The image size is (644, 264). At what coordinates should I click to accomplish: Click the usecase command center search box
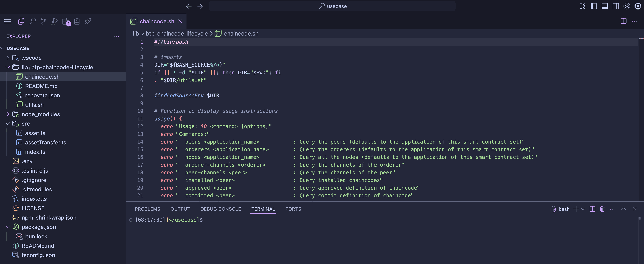(x=332, y=6)
